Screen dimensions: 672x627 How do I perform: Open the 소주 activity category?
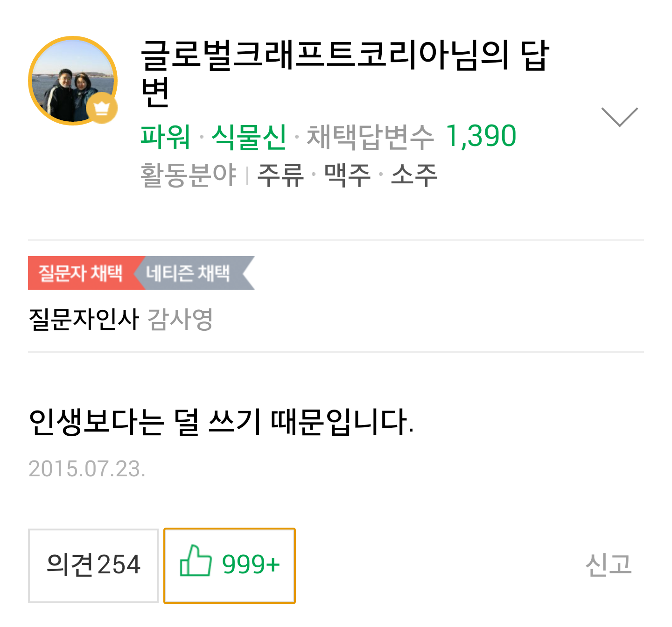coord(414,175)
